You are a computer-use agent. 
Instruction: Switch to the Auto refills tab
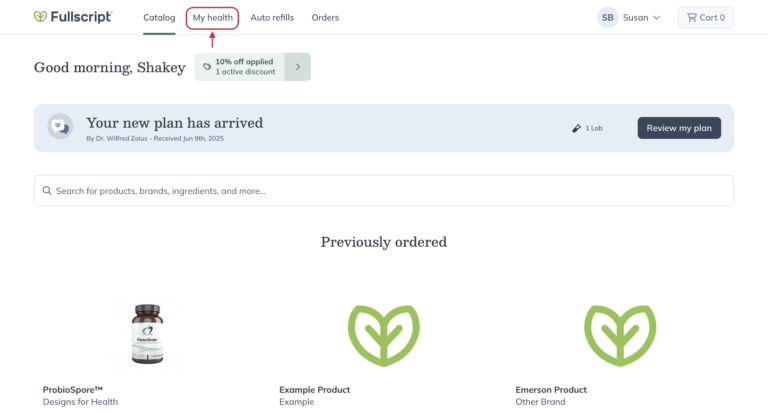pos(272,17)
